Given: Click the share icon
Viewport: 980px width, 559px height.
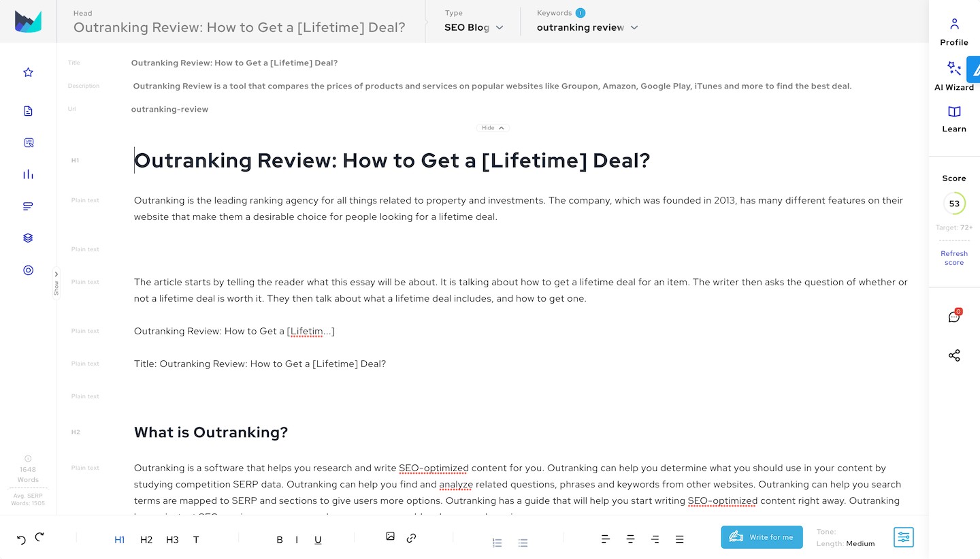Looking at the screenshot, I should 954,355.
